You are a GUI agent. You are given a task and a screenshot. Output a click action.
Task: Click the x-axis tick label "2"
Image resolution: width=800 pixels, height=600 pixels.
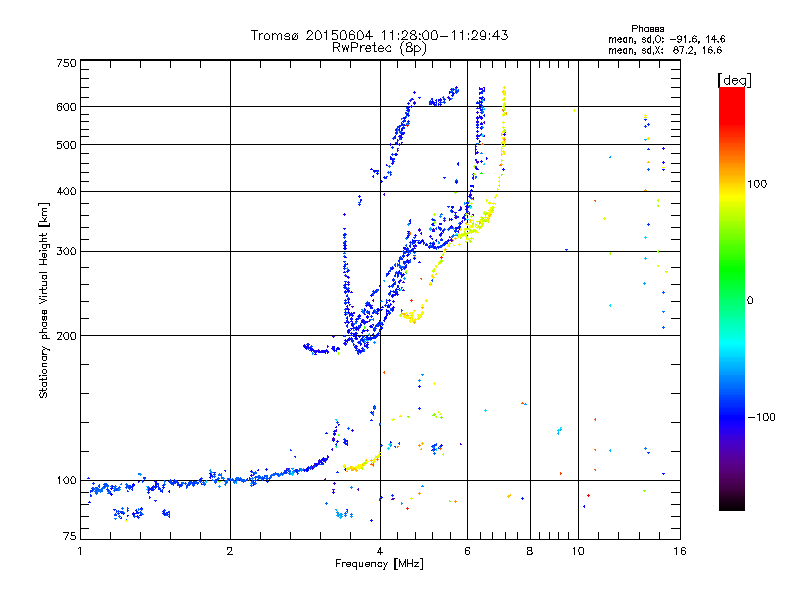click(230, 551)
